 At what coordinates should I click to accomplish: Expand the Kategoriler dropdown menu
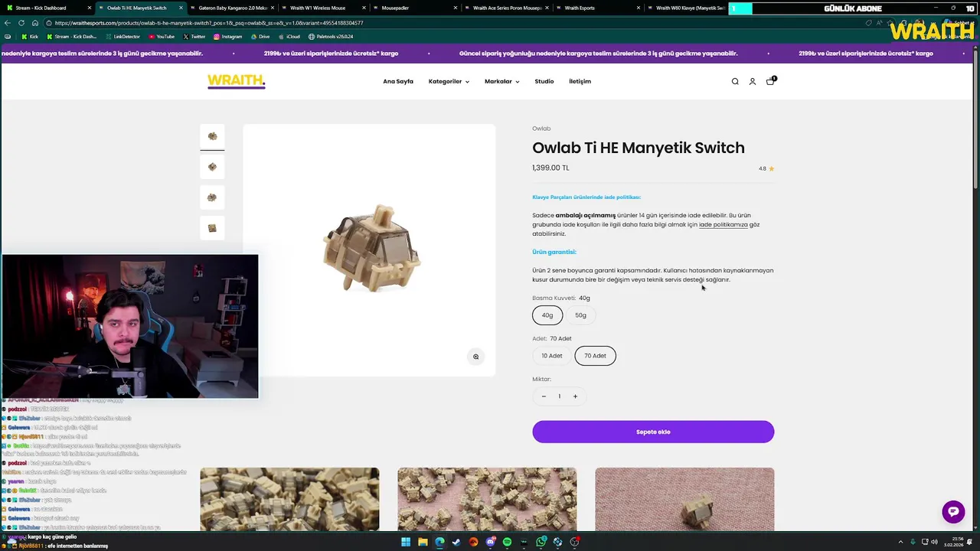[449, 82]
